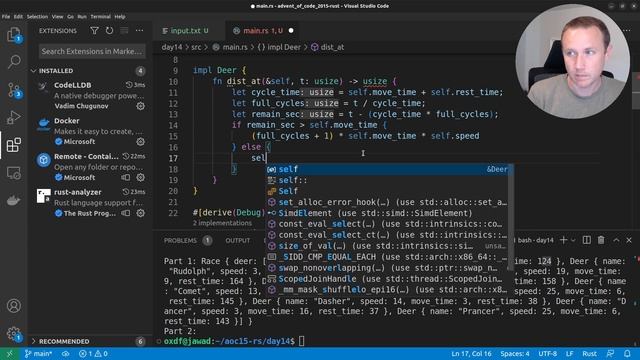Kill the terminal with trash icon
The image size is (640, 360).
(601, 240)
